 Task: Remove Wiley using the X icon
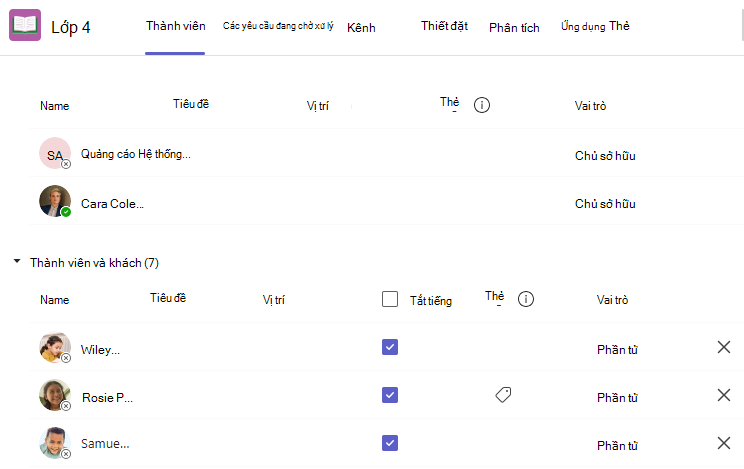724,347
